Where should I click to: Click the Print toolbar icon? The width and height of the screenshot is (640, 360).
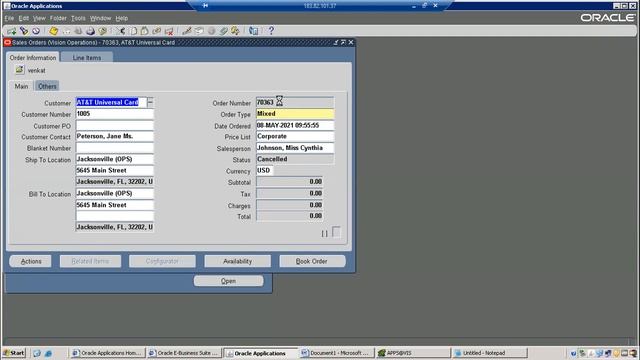[90, 31]
